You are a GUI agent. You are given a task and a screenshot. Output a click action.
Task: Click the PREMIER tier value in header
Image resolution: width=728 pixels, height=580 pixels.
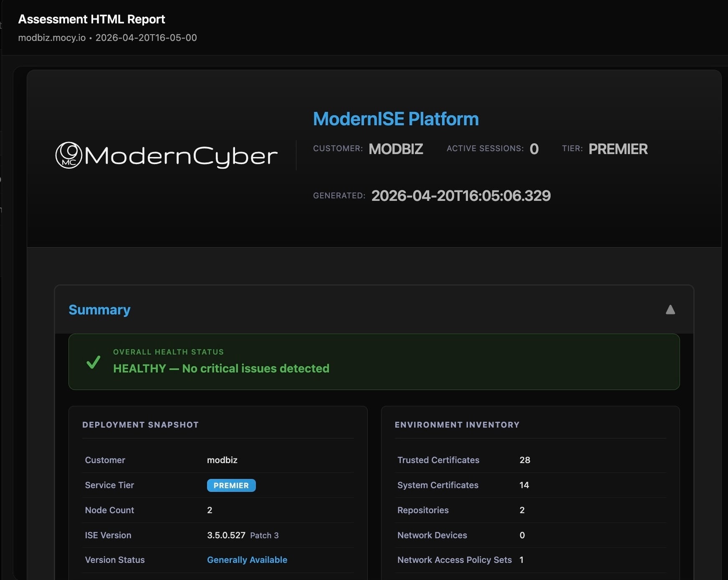click(x=618, y=149)
